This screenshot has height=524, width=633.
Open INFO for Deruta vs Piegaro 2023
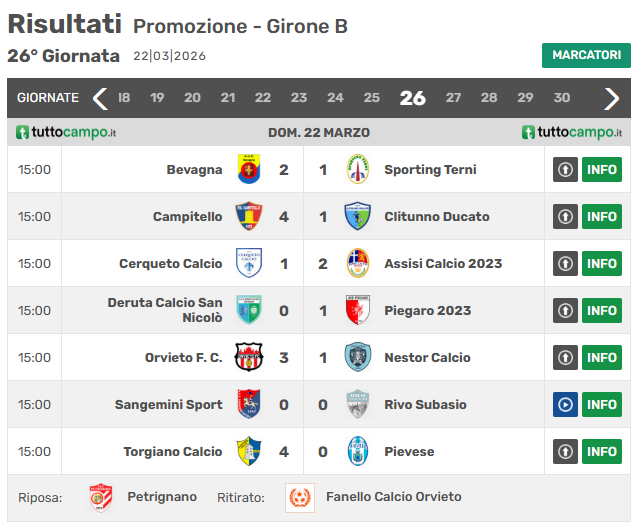tap(602, 311)
